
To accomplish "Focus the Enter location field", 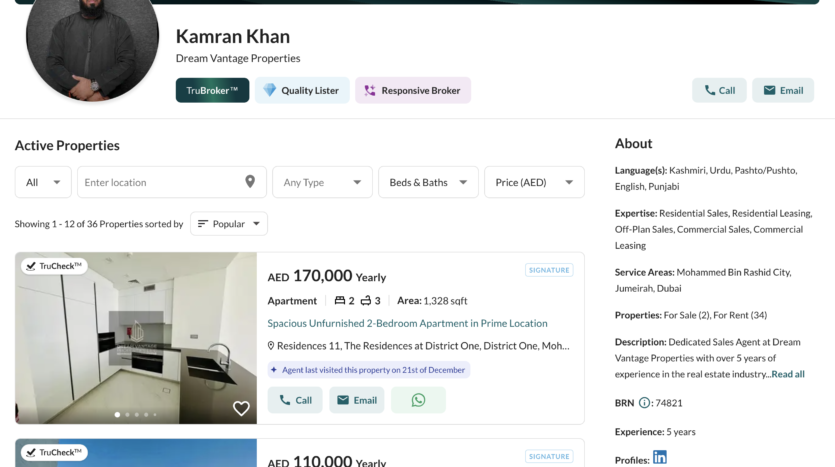I will 171,182.
